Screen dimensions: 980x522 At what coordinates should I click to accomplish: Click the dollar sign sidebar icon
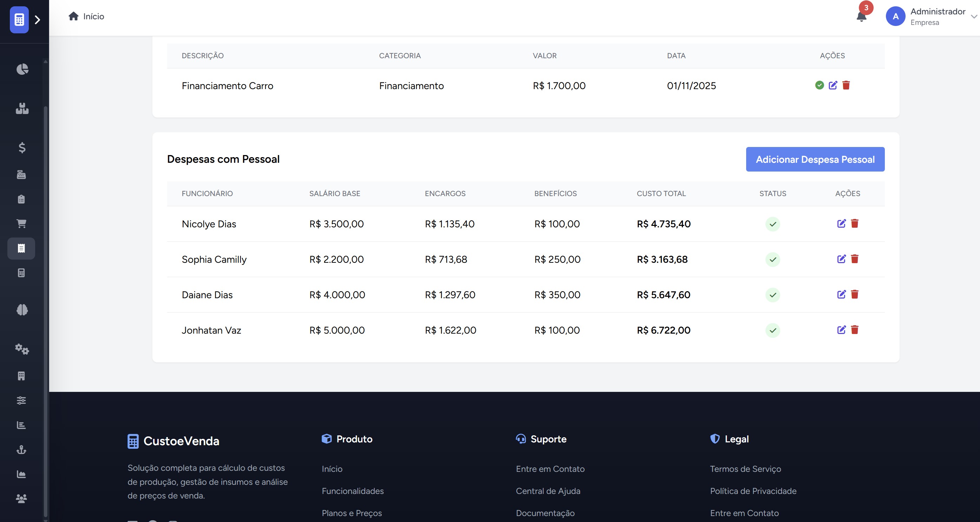click(x=22, y=147)
